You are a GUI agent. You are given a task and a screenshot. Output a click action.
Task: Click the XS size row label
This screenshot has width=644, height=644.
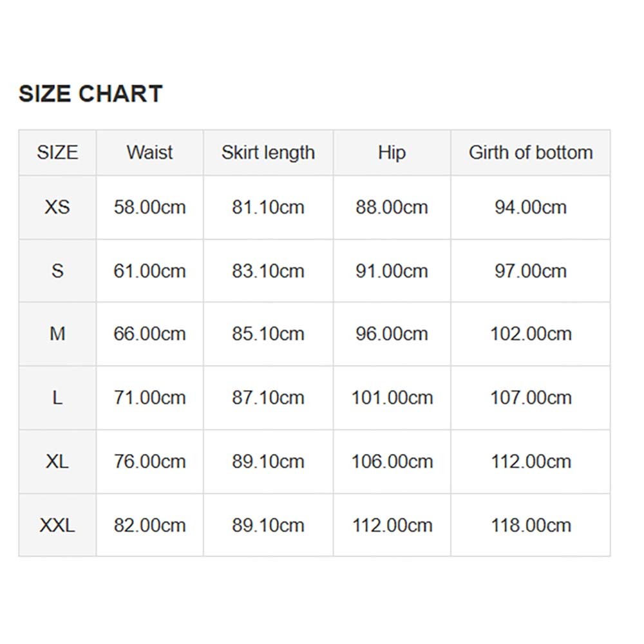coord(57,207)
